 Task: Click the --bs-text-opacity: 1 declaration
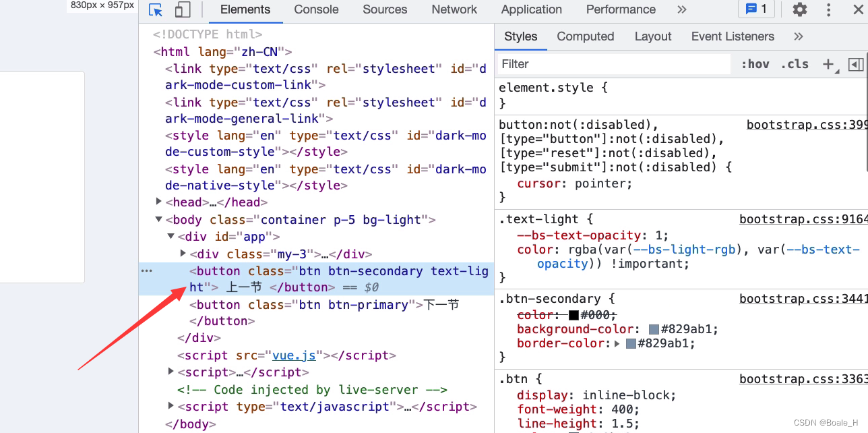click(x=593, y=235)
